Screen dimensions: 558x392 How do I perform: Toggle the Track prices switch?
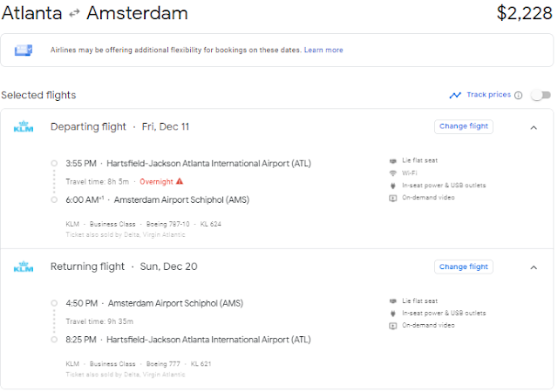541,95
